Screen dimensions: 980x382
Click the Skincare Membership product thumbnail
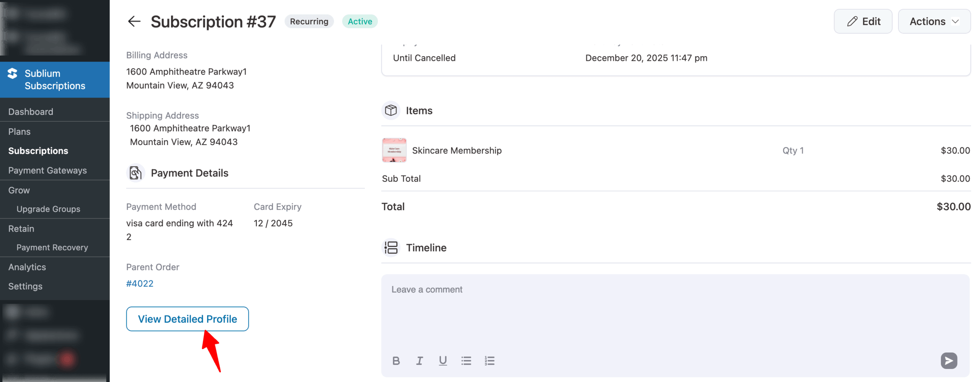tap(394, 150)
